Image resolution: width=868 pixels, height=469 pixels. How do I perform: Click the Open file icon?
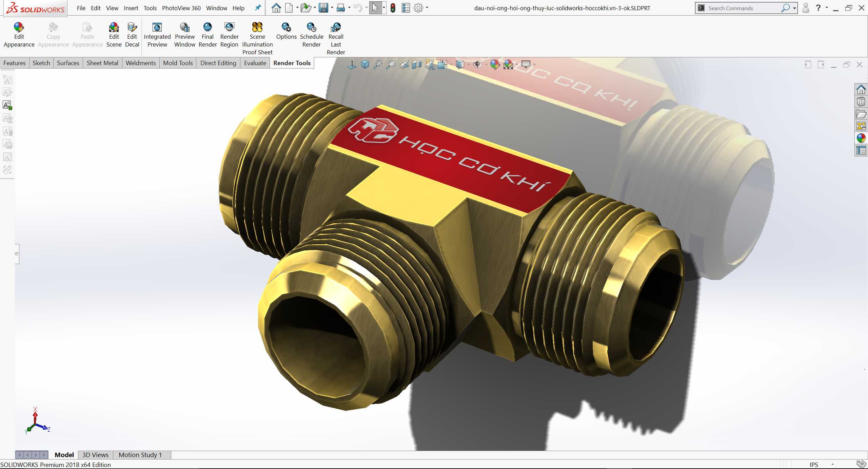305,8
